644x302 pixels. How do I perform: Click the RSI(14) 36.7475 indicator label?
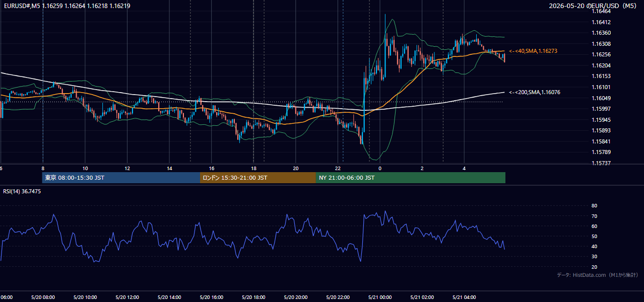(x=22, y=191)
